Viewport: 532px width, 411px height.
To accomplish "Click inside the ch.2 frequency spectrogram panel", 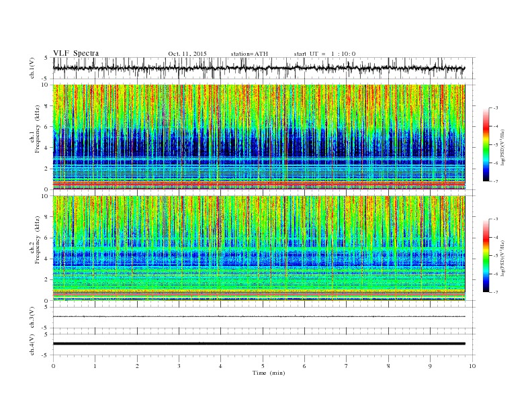I will (x=259, y=248).
